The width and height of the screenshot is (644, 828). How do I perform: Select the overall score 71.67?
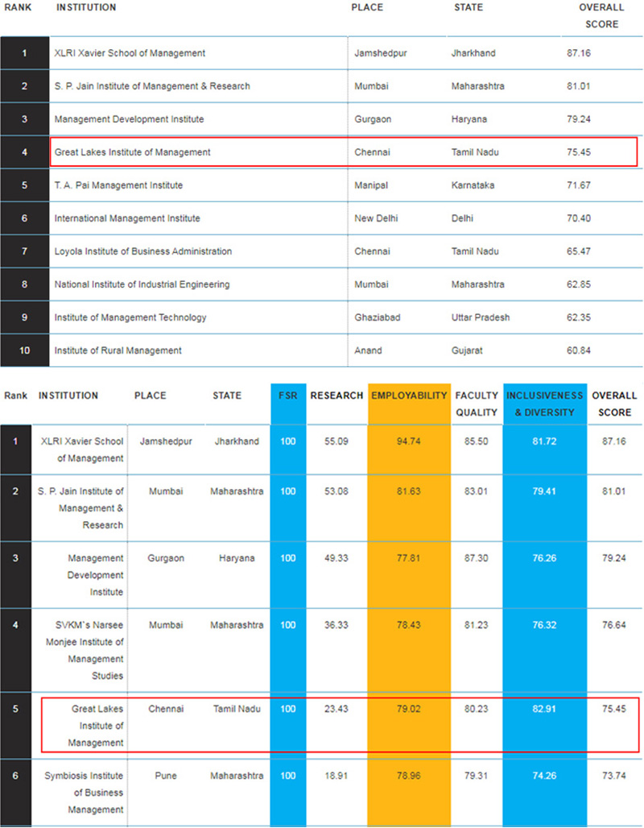pos(579,185)
